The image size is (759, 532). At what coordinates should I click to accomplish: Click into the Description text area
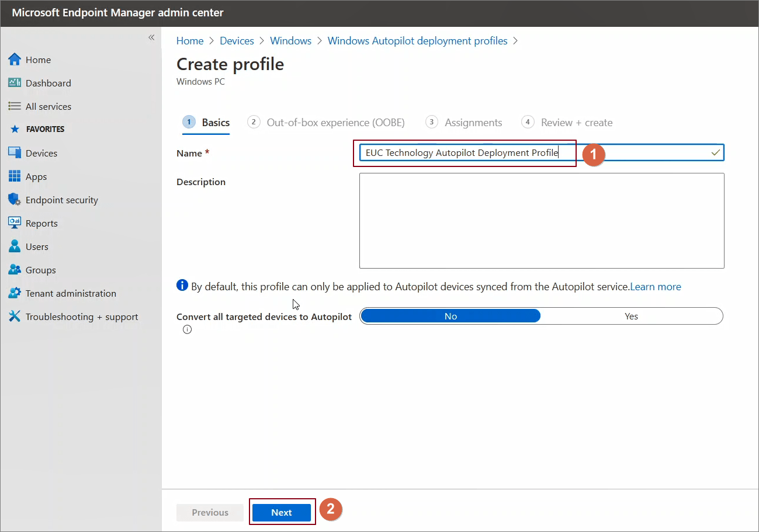(x=542, y=221)
